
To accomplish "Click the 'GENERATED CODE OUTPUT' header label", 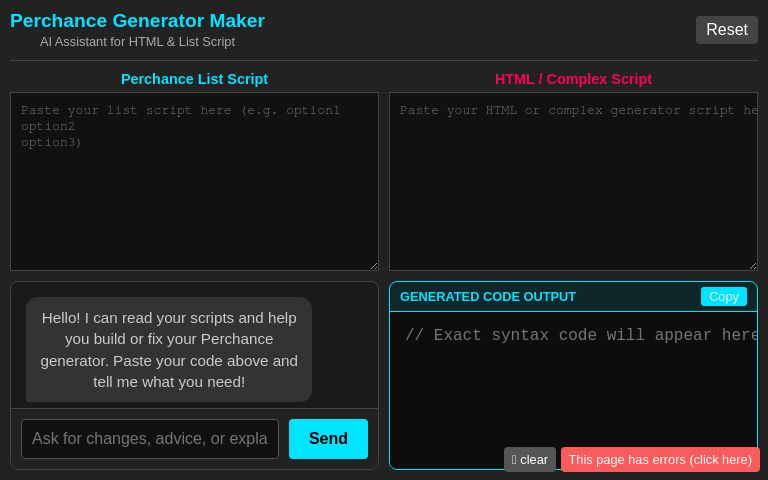I will click(488, 297).
